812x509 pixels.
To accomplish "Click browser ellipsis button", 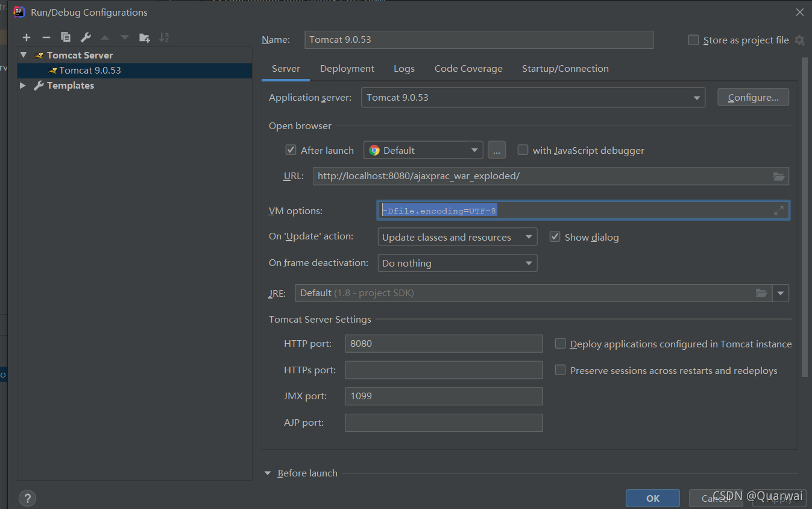I will [x=497, y=150].
